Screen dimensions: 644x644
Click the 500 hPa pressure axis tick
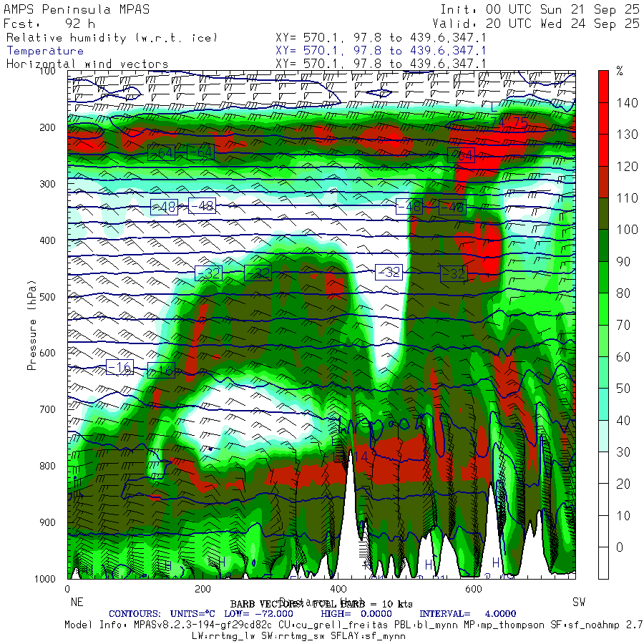(x=48, y=296)
